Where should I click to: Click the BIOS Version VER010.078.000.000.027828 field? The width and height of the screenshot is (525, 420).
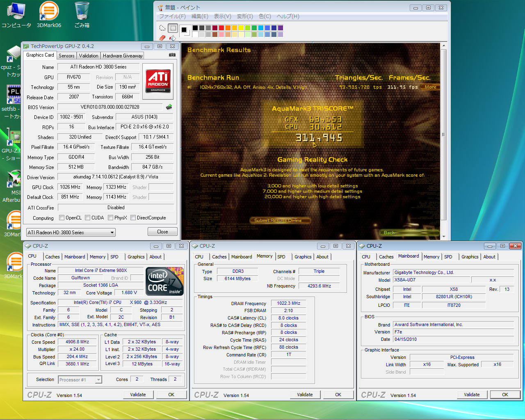click(x=110, y=107)
